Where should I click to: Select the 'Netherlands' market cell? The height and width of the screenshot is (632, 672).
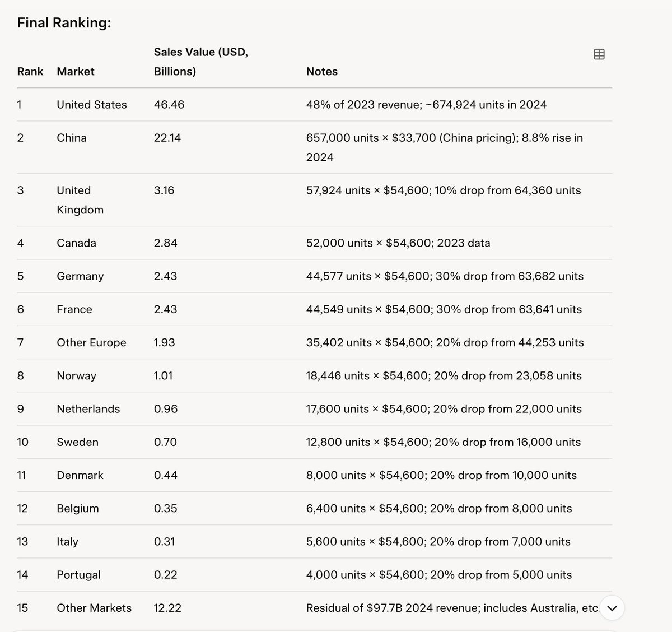tap(88, 409)
